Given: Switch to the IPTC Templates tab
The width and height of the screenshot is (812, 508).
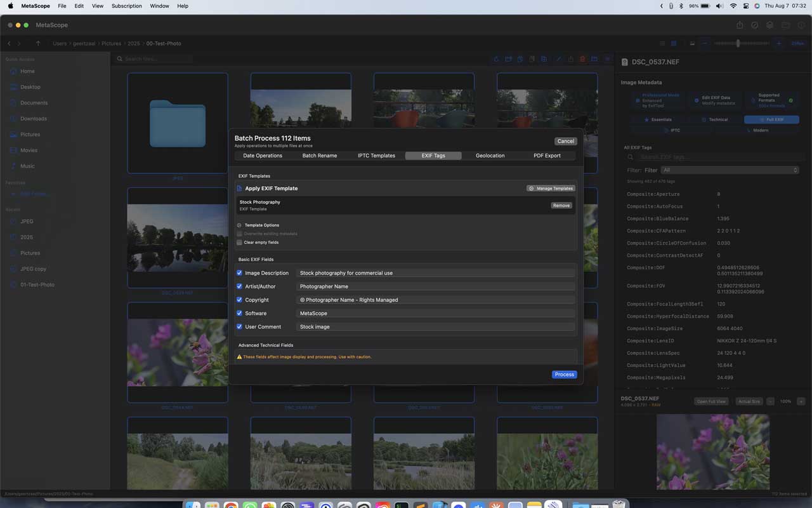Looking at the screenshot, I should pos(376,156).
